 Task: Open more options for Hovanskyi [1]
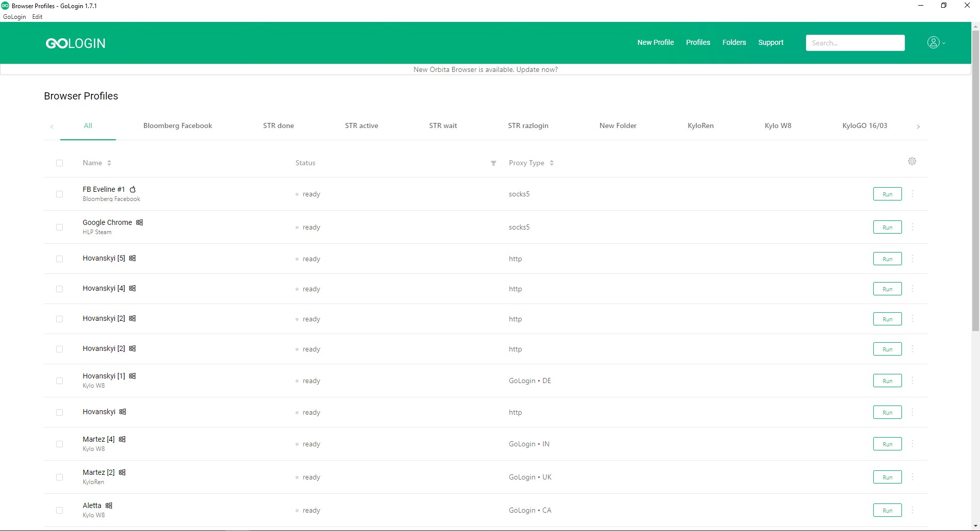pos(913,381)
